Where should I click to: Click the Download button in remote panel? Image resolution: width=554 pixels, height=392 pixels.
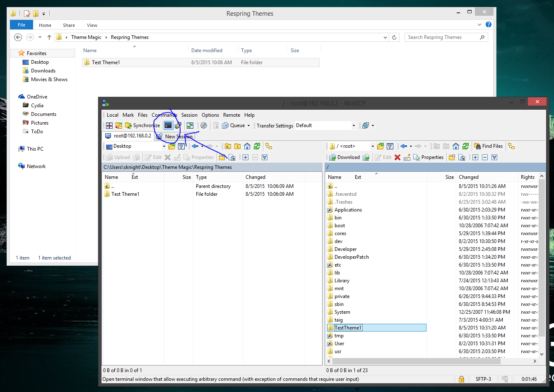[x=344, y=157]
